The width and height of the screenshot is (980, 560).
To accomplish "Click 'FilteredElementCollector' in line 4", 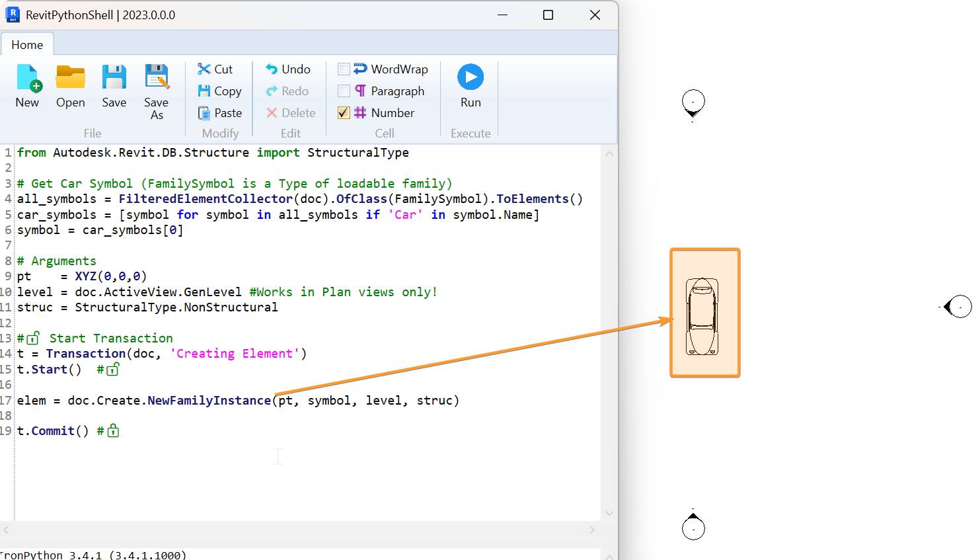I will click(206, 199).
